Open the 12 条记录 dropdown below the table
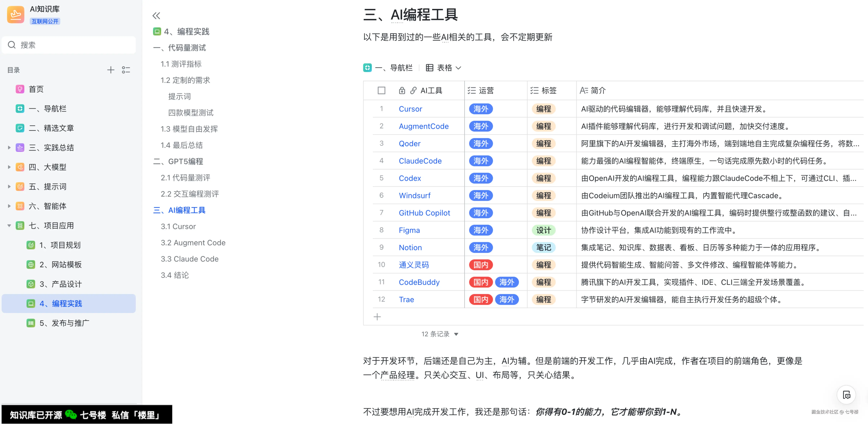The image size is (868, 424). (440, 334)
